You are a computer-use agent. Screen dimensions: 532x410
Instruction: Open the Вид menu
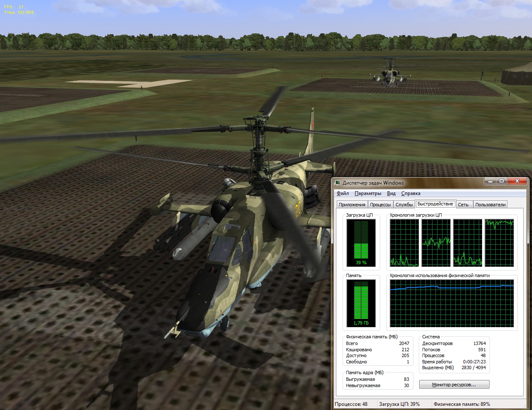coord(391,193)
